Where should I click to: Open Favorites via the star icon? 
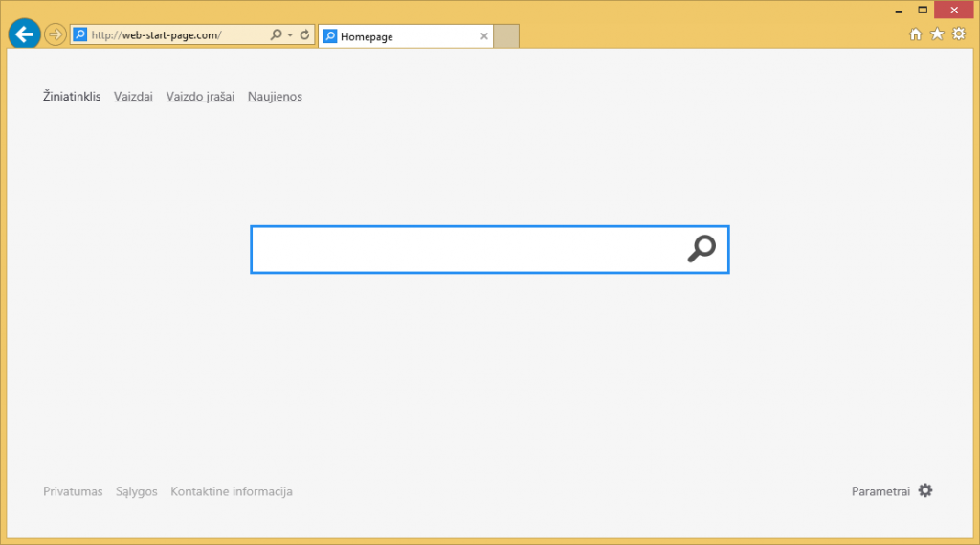[x=937, y=34]
